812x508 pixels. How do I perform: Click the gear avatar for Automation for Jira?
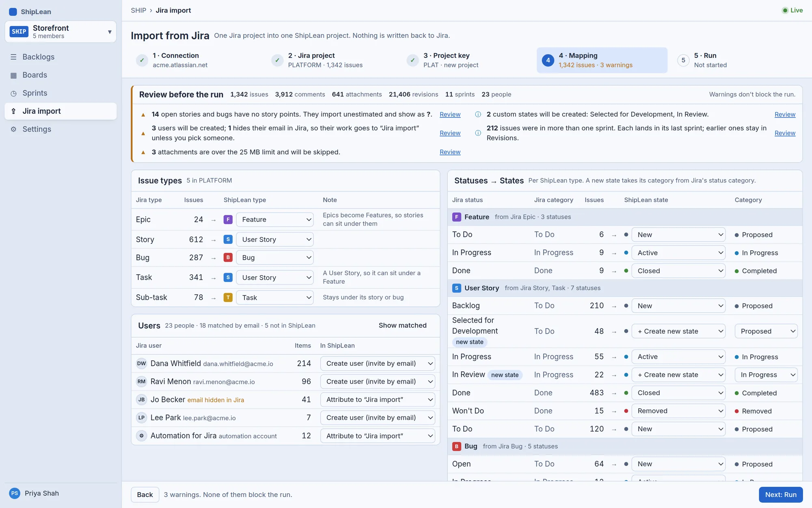(x=141, y=436)
